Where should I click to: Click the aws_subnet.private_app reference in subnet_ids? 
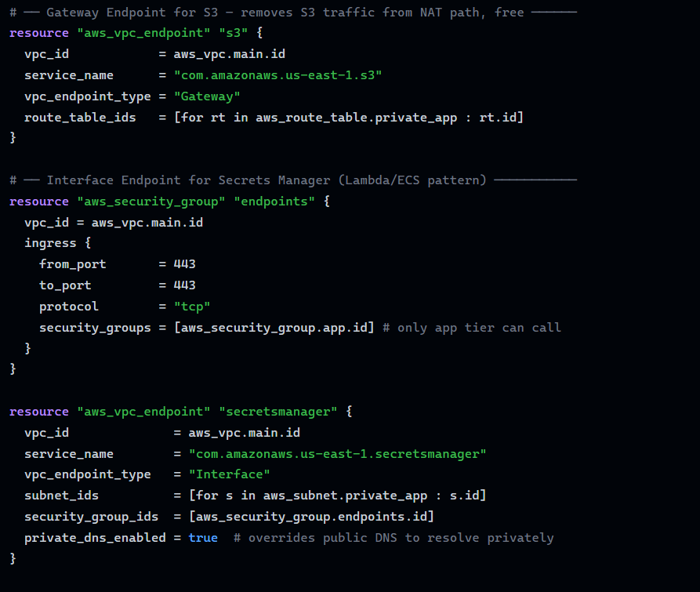click(345, 496)
